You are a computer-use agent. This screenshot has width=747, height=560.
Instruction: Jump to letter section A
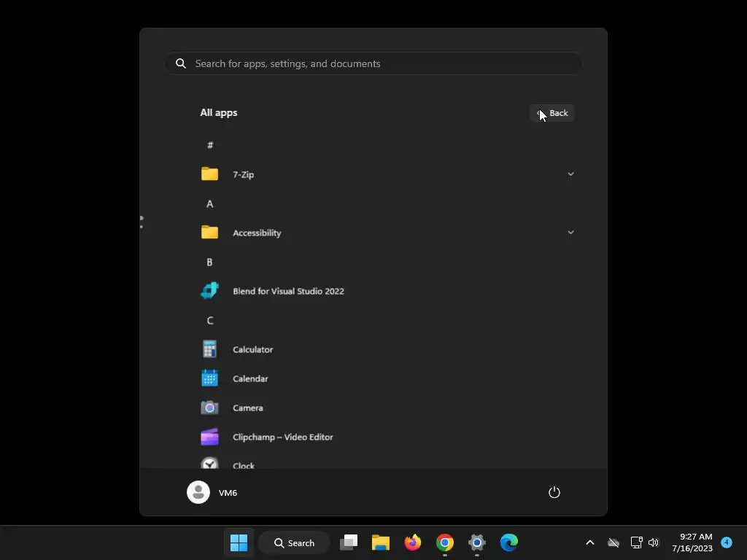tap(209, 204)
